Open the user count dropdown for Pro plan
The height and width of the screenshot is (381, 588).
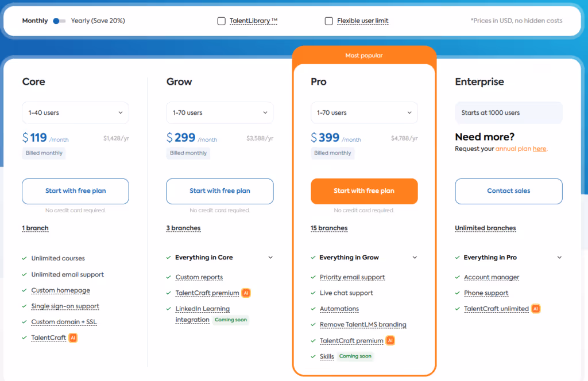(x=364, y=112)
